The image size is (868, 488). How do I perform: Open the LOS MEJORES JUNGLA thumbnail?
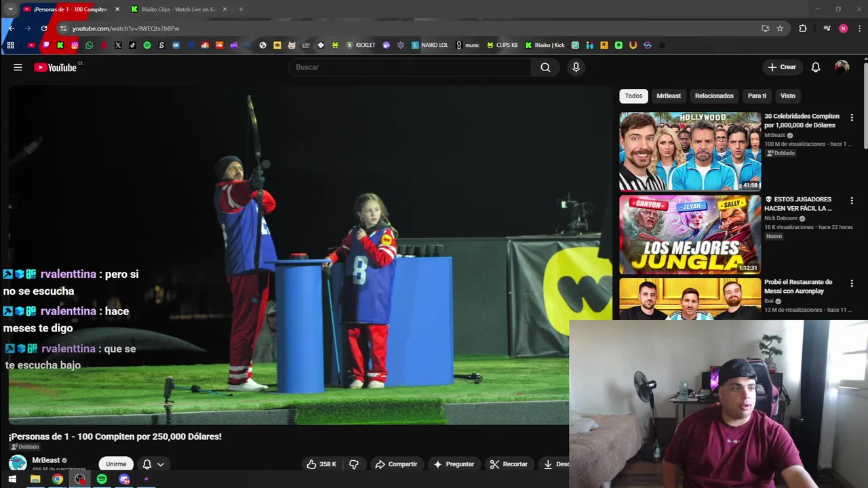pos(690,235)
